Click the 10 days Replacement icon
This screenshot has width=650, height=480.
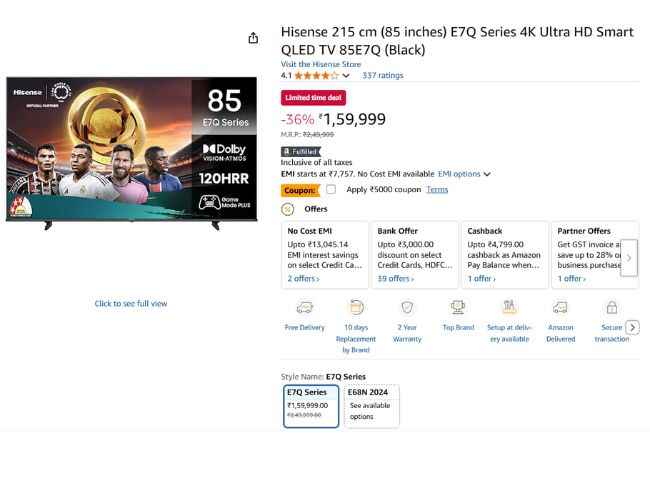pyautogui.click(x=356, y=308)
